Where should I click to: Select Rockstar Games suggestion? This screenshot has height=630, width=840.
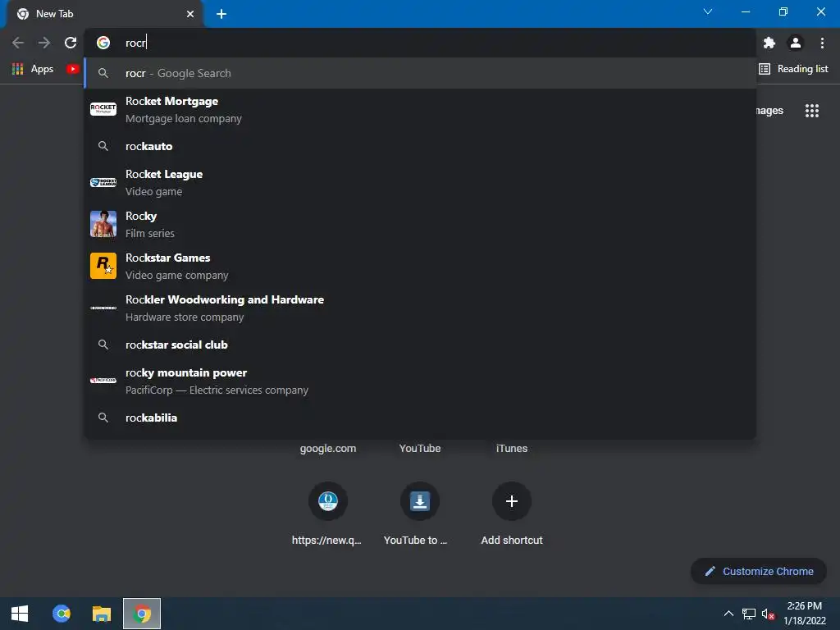(421, 267)
